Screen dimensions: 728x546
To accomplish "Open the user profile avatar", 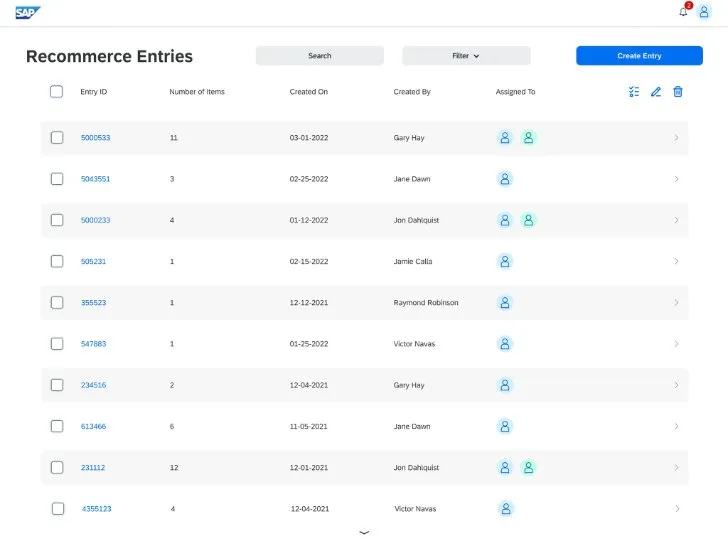I will (x=704, y=12).
